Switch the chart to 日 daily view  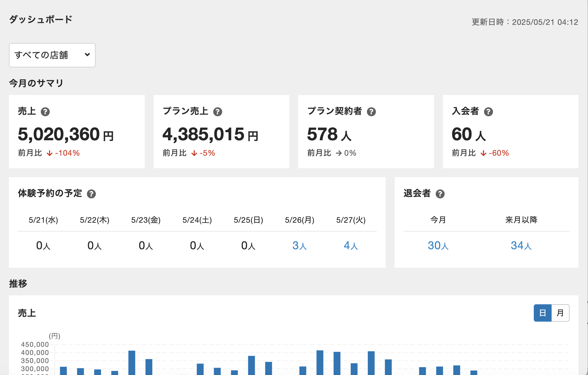pyautogui.click(x=542, y=313)
